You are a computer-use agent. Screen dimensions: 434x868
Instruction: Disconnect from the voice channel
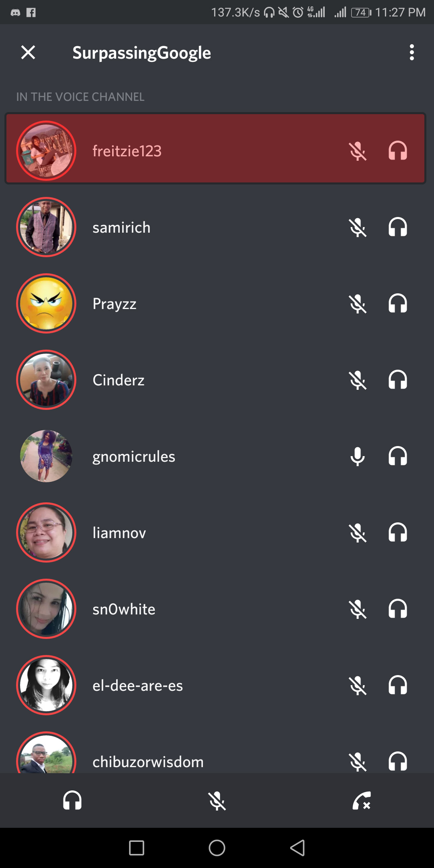(x=361, y=800)
